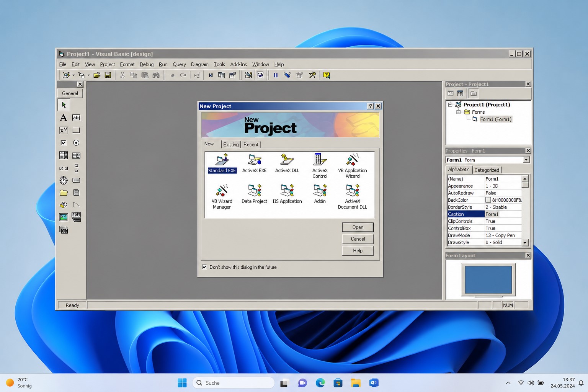The height and width of the screenshot is (392, 588).
Task: Click View Code icon in Project panel
Action: point(451,93)
